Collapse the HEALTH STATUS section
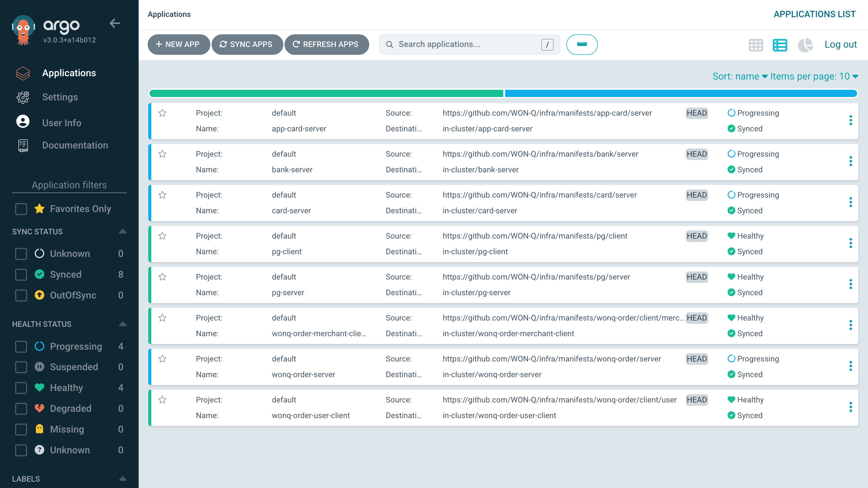The width and height of the screenshot is (868, 488). [x=123, y=324]
